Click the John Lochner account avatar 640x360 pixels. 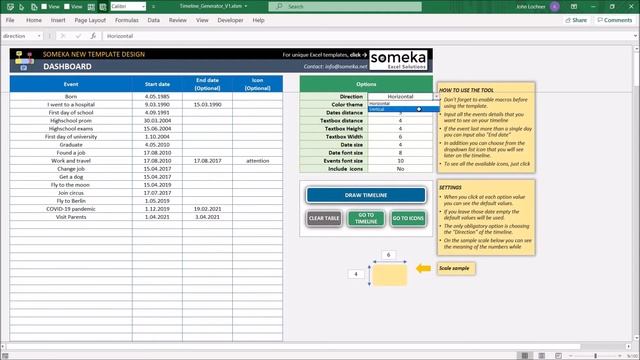pos(554,7)
